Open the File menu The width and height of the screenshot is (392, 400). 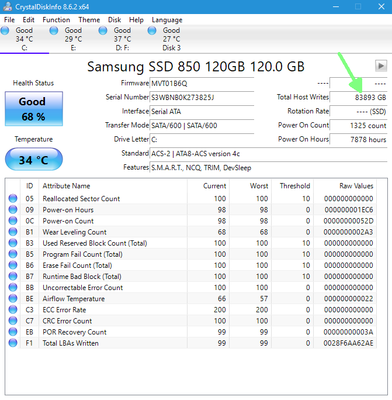(9, 20)
